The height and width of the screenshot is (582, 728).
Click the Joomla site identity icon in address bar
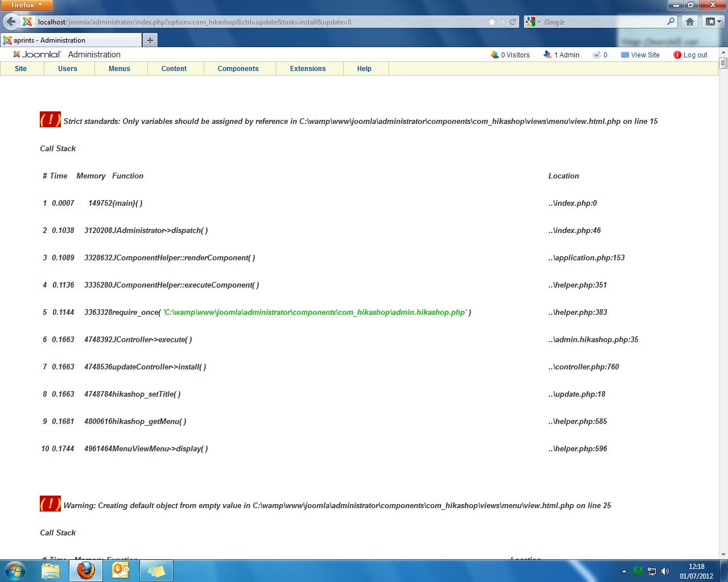point(27,22)
